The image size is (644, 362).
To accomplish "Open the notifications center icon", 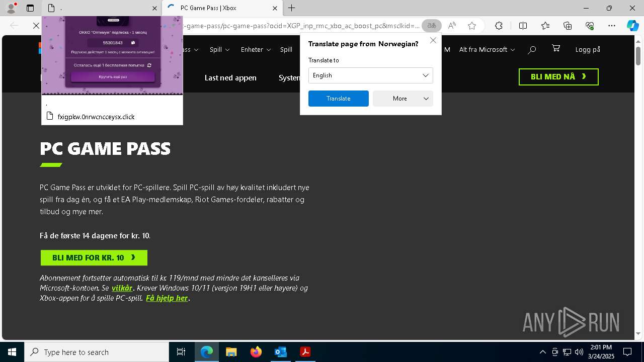I will pos(627,352).
